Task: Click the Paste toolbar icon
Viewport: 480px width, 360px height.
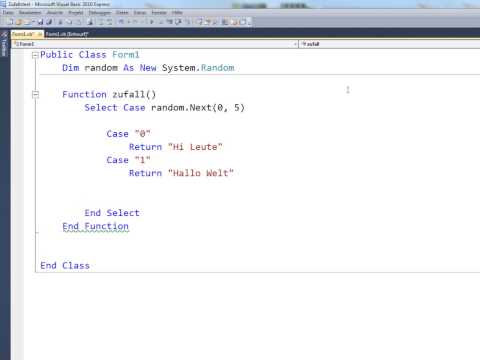Action: coord(78,22)
